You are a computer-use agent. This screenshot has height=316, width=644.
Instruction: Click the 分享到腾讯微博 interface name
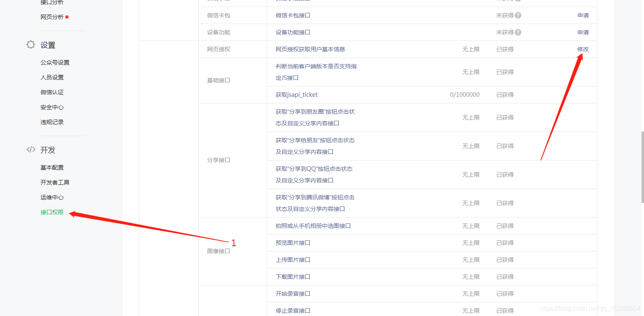tap(315, 203)
